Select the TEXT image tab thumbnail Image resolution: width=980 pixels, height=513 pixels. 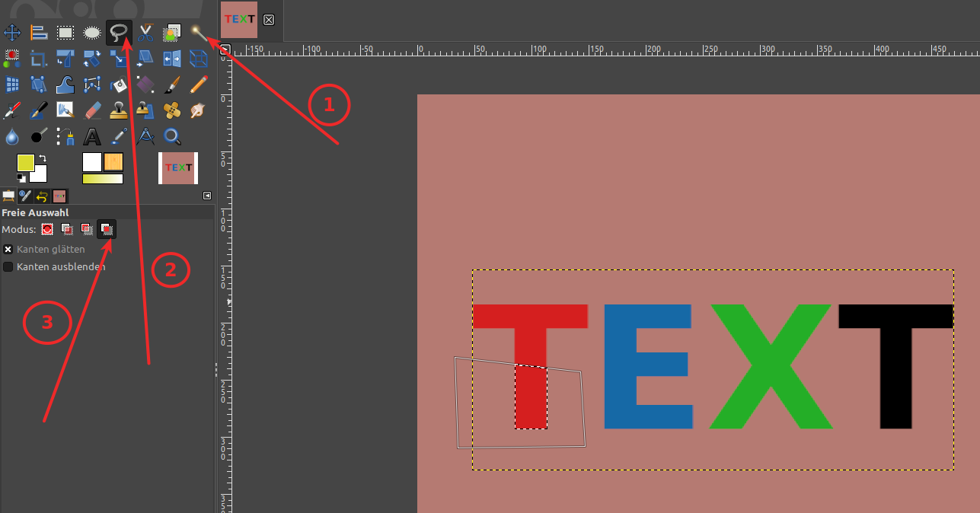[239, 20]
